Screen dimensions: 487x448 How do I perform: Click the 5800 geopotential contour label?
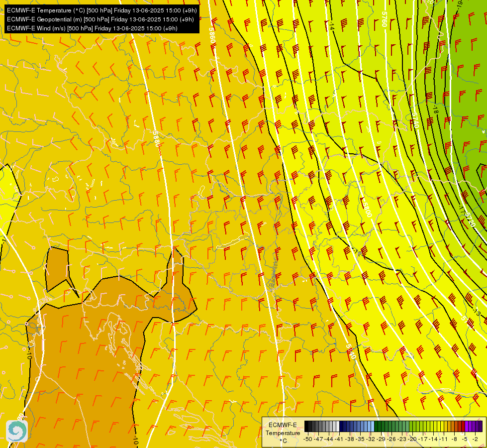coord(368,209)
